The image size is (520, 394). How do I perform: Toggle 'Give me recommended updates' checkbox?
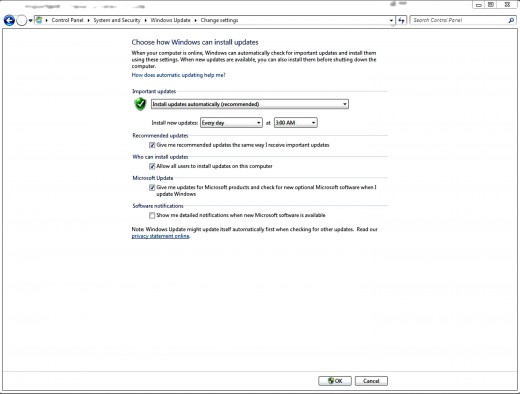tap(152, 145)
